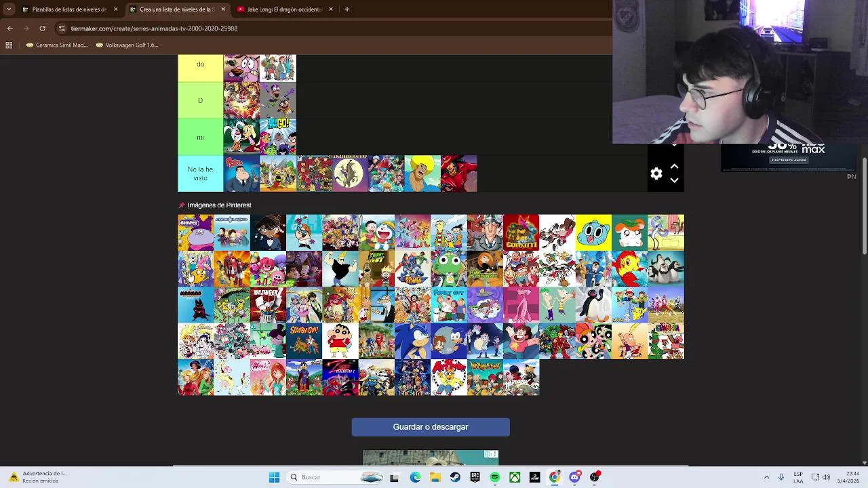Select the Miraculous Ladybug image
Viewport: 868px width, 488px height.
click(521, 378)
